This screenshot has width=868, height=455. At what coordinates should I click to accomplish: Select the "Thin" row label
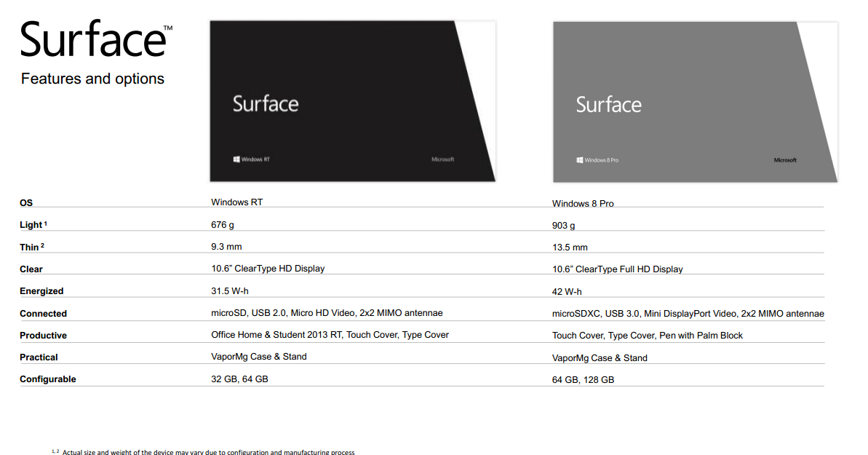(31, 248)
